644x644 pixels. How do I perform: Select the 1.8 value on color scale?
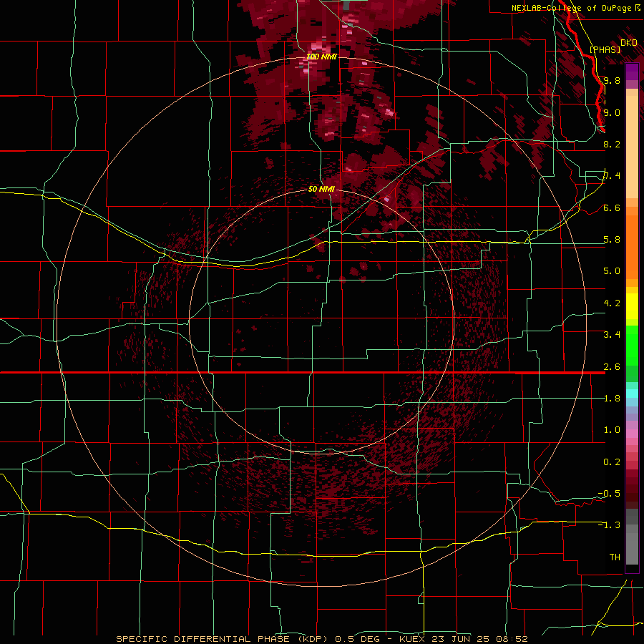click(612, 399)
